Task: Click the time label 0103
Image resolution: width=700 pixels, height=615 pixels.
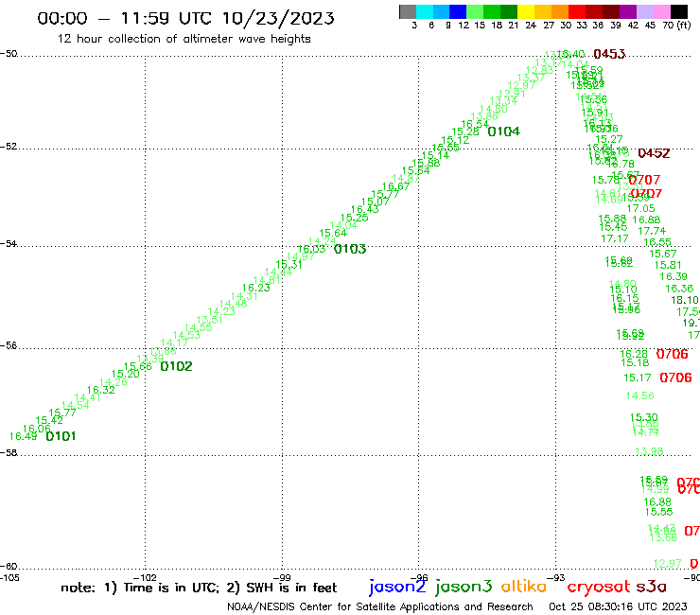Action: coord(350,249)
